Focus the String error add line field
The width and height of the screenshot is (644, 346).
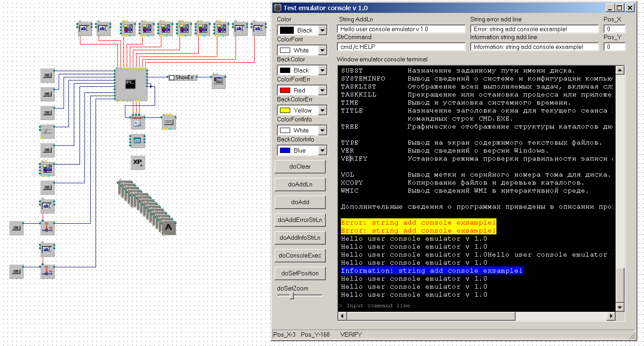point(535,29)
